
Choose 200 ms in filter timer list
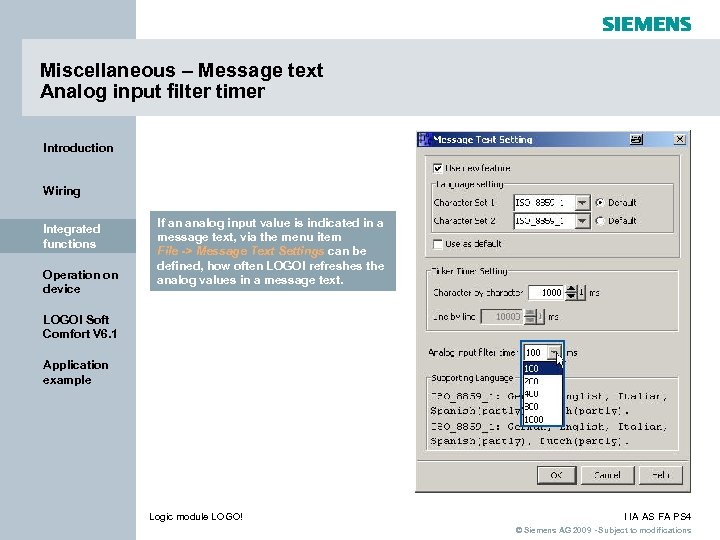tap(543, 381)
